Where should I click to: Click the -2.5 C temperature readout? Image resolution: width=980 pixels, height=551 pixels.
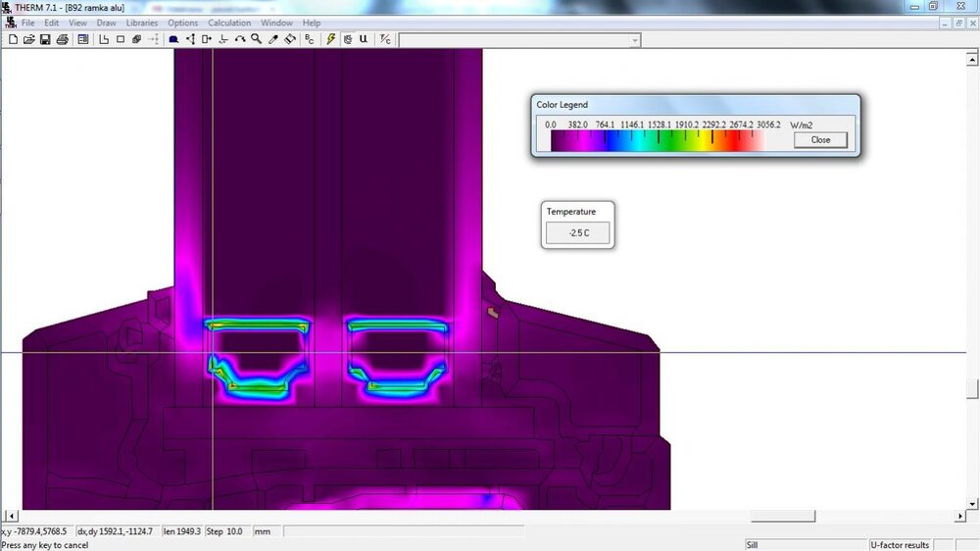pos(578,233)
